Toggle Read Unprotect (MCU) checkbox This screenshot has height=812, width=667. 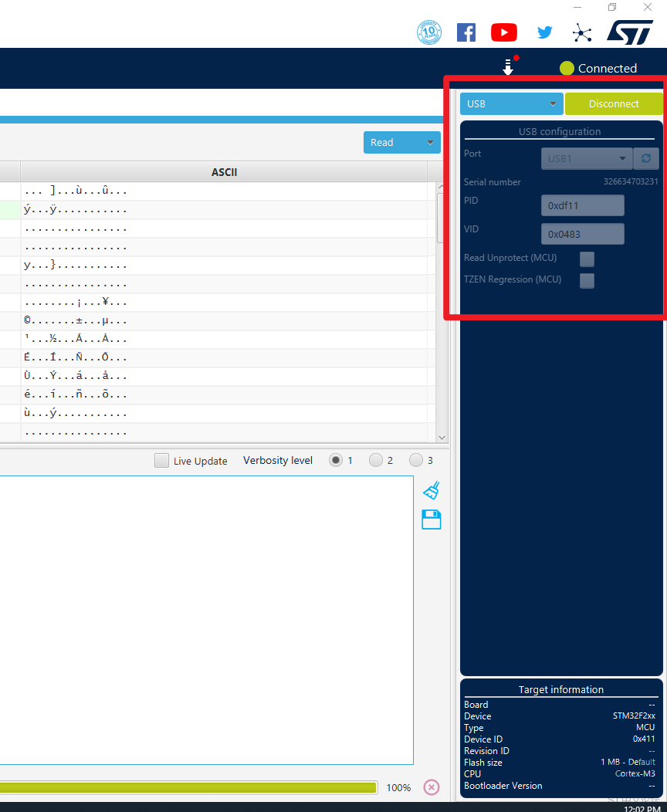(x=587, y=259)
